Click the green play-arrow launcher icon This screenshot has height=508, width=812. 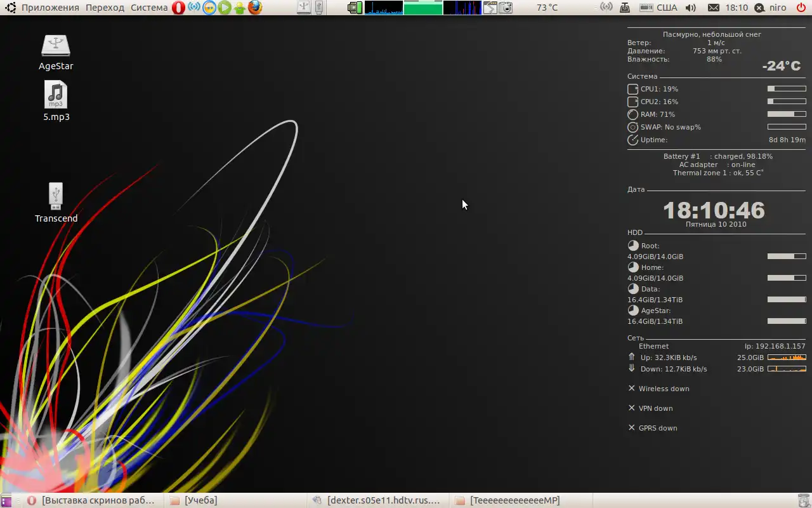225,8
